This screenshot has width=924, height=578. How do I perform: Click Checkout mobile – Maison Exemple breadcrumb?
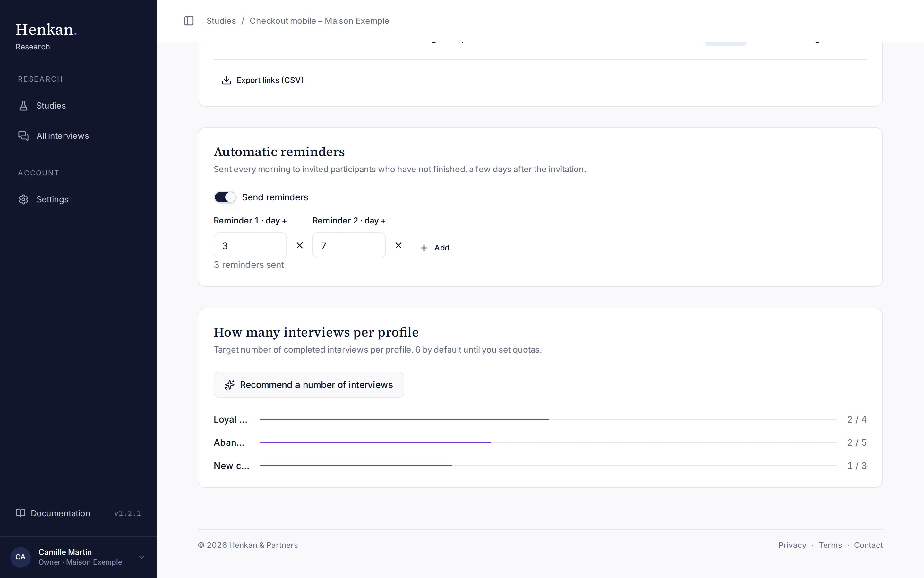click(319, 21)
